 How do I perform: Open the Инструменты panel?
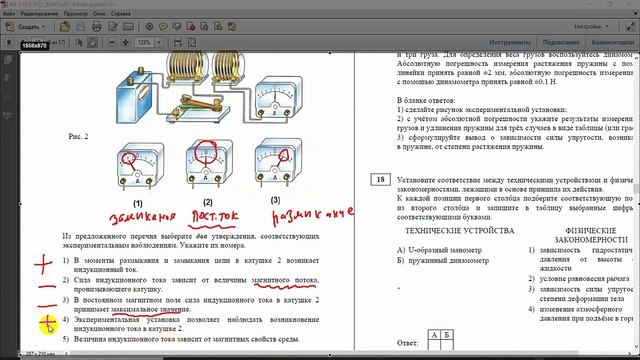click(x=510, y=42)
